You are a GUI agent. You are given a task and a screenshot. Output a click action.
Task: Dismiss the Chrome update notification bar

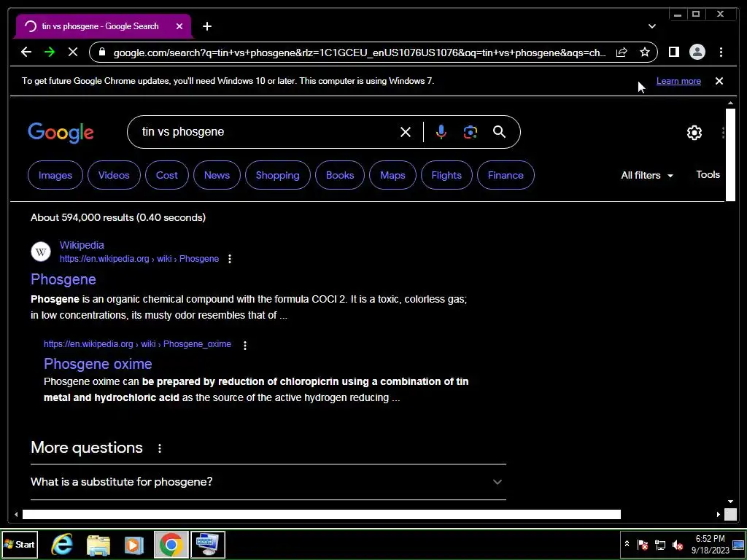pos(719,81)
